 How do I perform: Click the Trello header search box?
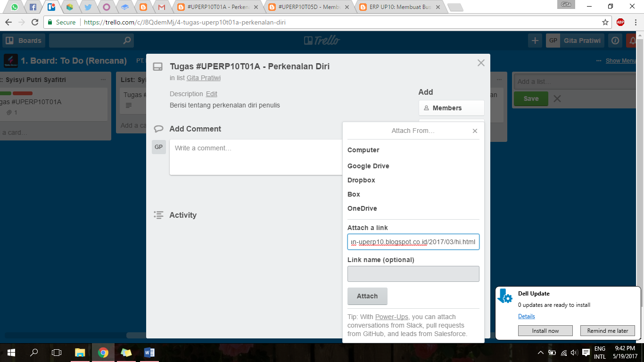coord(91,41)
